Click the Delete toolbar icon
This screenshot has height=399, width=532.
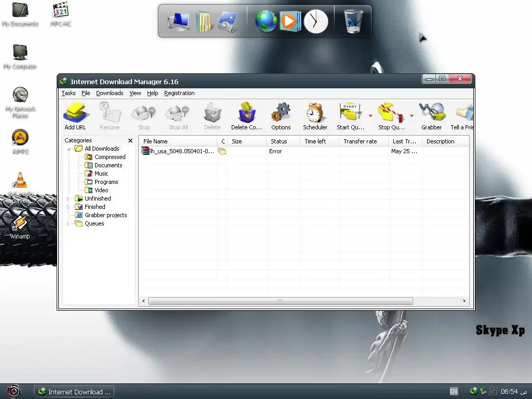(212, 116)
